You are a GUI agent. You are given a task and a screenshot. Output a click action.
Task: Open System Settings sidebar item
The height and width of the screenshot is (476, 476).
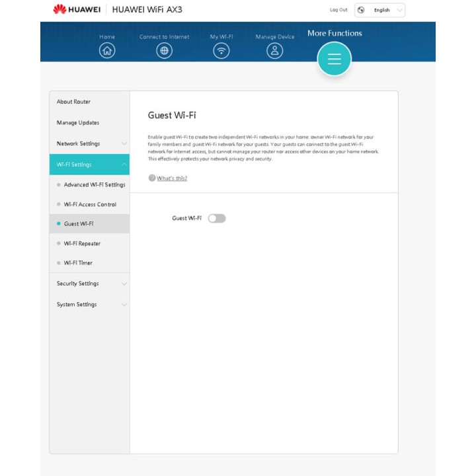[89, 305]
